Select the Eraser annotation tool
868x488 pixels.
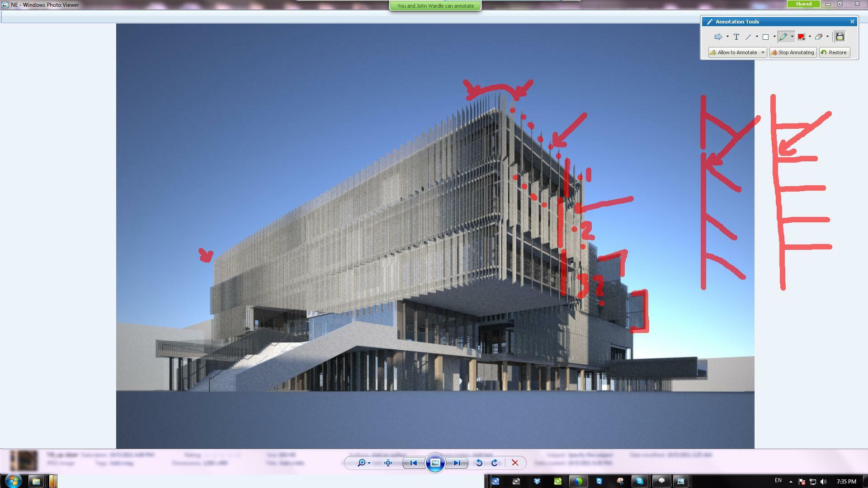click(x=819, y=37)
